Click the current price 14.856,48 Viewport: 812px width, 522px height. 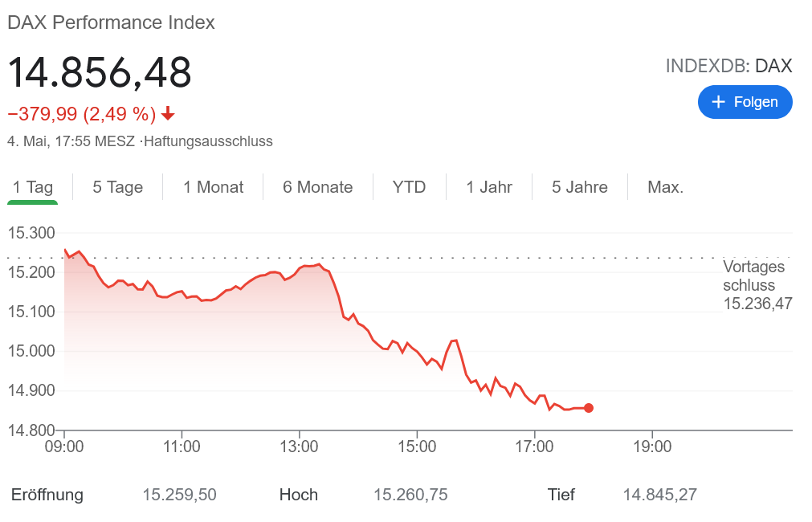[100, 72]
